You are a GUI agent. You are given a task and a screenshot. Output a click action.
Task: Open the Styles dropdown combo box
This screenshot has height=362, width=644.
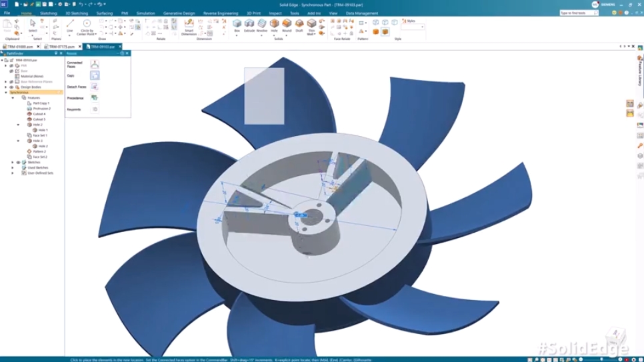click(x=412, y=27)
